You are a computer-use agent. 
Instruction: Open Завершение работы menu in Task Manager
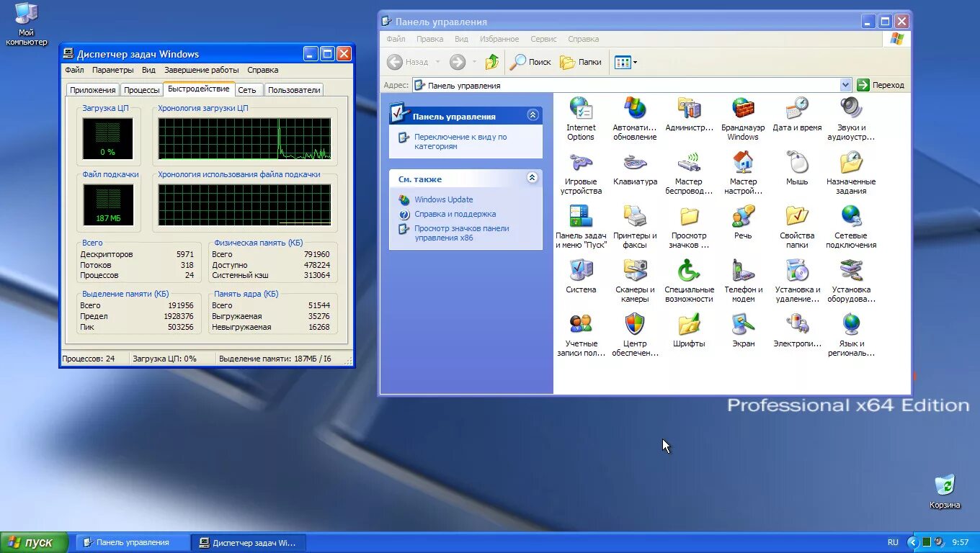tap(202, 70)
